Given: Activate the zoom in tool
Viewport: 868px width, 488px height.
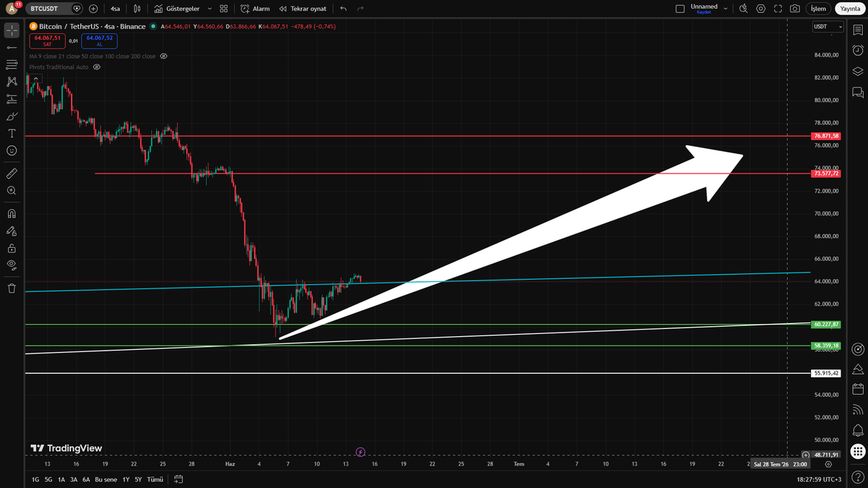Looking at the screenshot, I should [12, 191].
